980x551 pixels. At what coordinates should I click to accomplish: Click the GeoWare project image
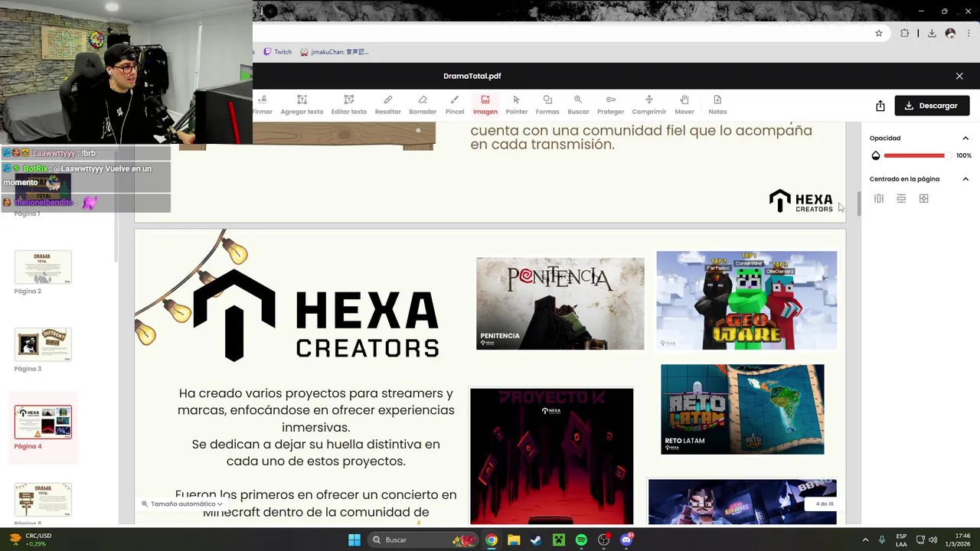pos(746,300)
